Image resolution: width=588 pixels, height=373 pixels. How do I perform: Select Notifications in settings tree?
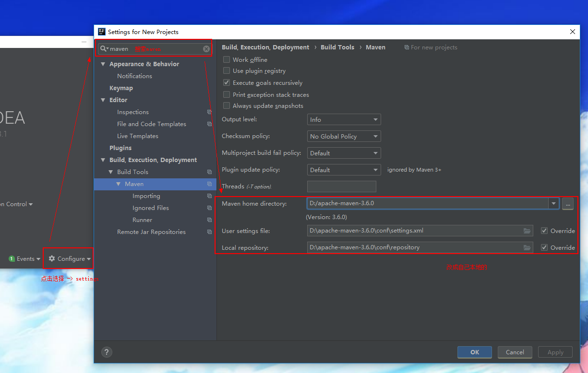point(134,76)
